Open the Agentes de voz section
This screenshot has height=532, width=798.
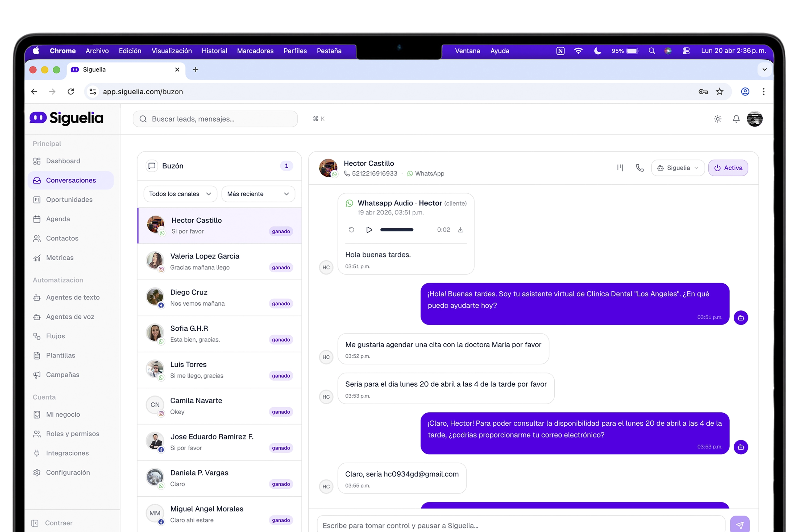click(70, 317)
